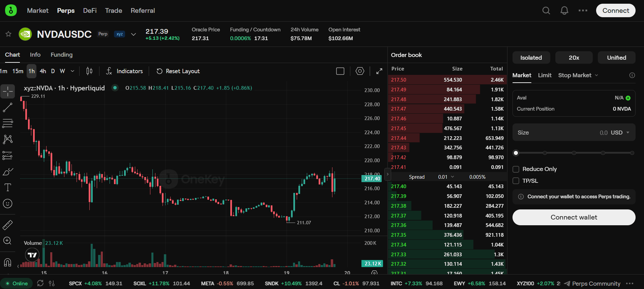Open the Stop Market order type dropdown
The width and height of the screenshot is (644, 289).
(x=578, y=75)
